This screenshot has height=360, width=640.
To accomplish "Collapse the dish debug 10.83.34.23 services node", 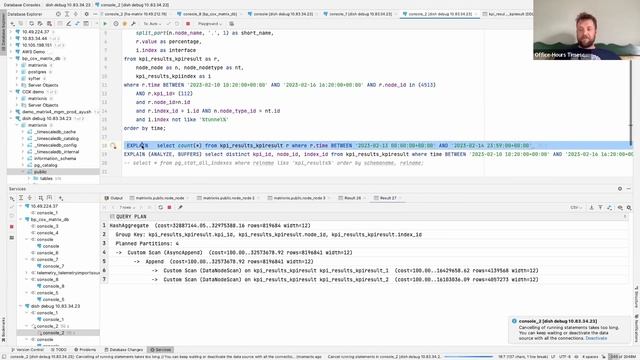I will pyautogui.click(x=21, y=306).
